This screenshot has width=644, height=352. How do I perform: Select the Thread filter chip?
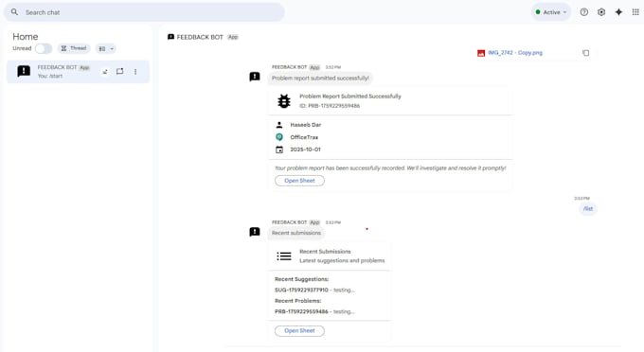point(74,48)
